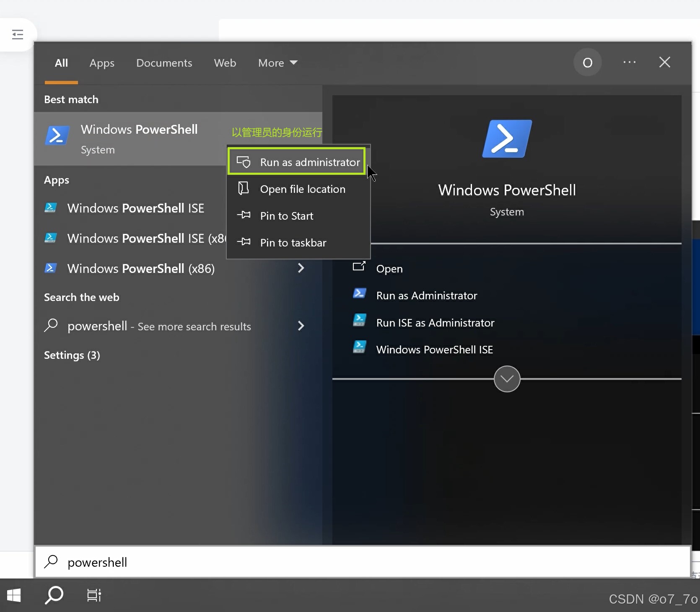
Task: Click the PowerShell ISE icon in preview pane
Action: pyautogui.click(x=359, y=347)
